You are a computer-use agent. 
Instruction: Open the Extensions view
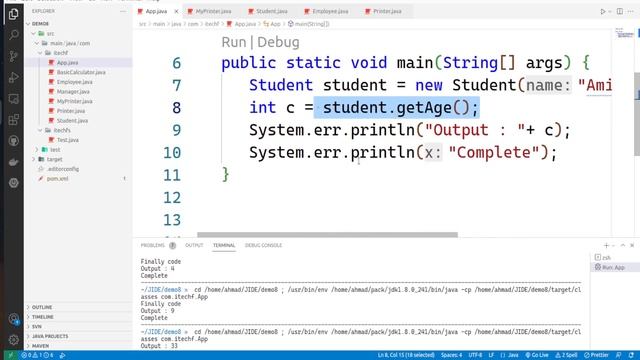(x=13, y=120)
